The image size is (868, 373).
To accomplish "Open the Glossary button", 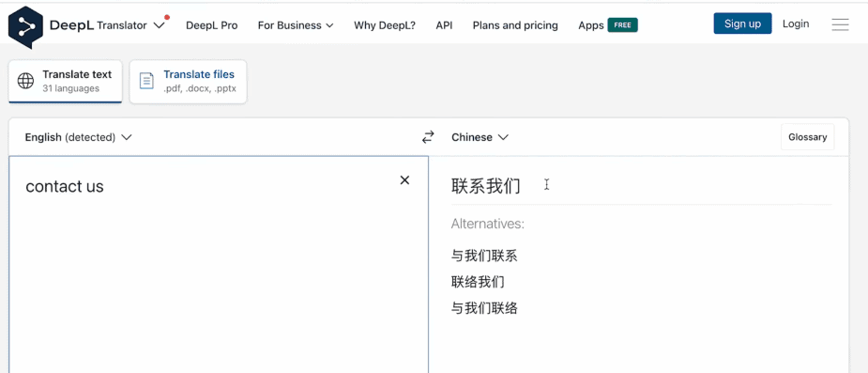I will (807, 137).
